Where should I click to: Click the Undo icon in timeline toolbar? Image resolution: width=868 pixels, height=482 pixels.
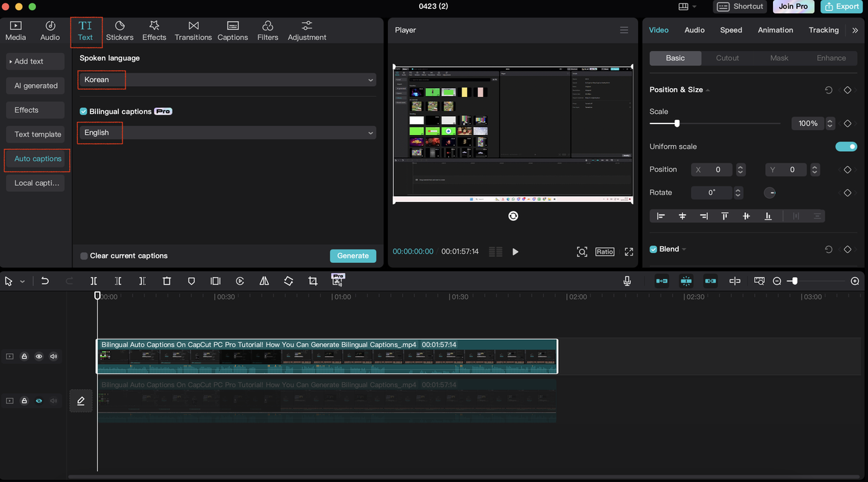click(x=45, y=281)
